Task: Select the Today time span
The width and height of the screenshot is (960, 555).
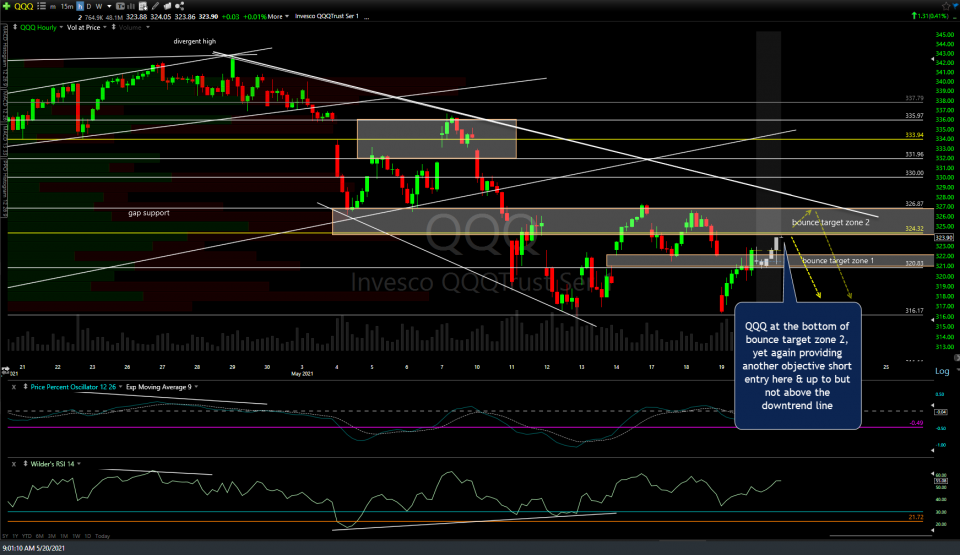Action: pyautogui.click(x=102, y=536)
